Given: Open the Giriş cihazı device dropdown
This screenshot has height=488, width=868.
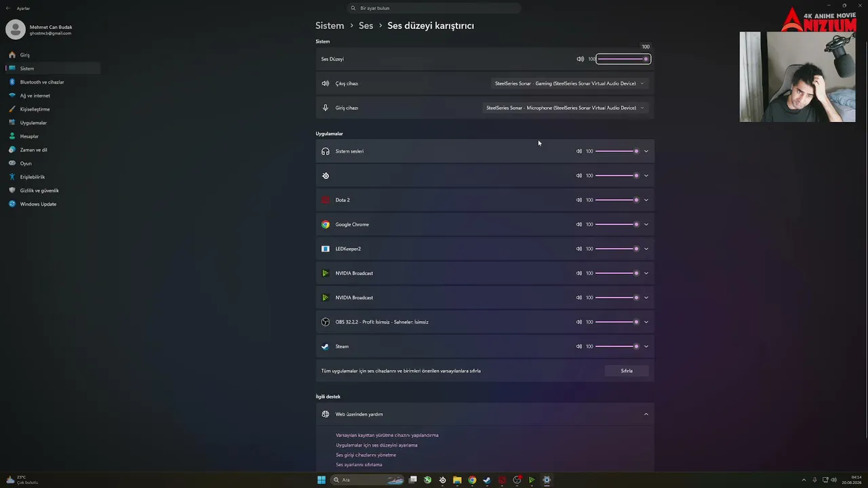Looking at the screenshot, I should [565, 108].
